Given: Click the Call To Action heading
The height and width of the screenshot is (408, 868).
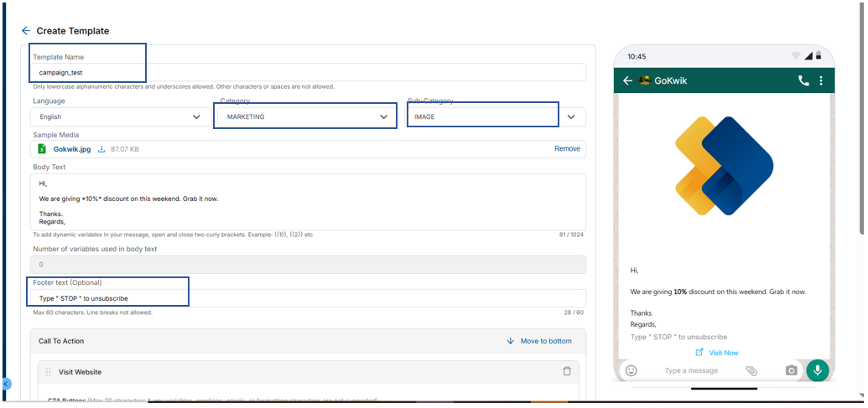Looking at the screenshot, I should coord(61,341).
